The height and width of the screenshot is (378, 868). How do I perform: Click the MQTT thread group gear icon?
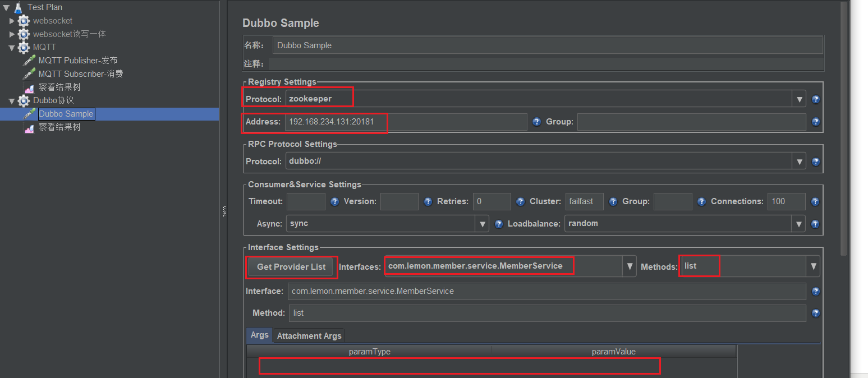[x=24, y=48]
